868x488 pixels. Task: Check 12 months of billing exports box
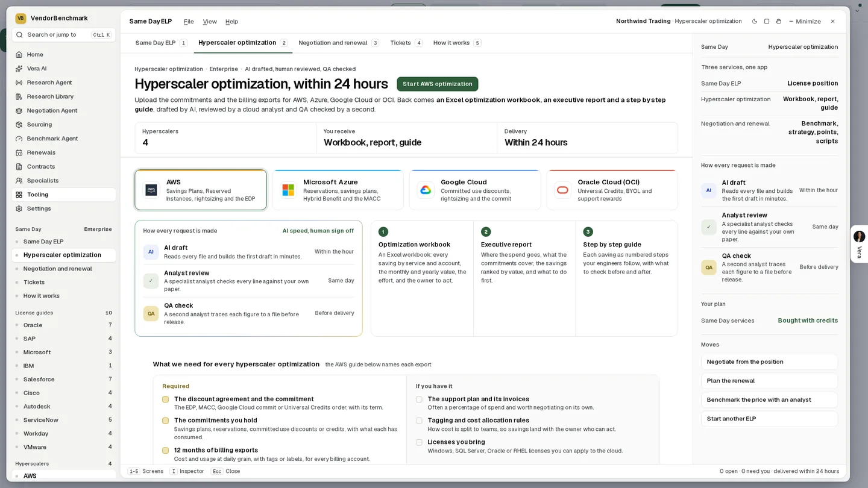click(165, 451)
